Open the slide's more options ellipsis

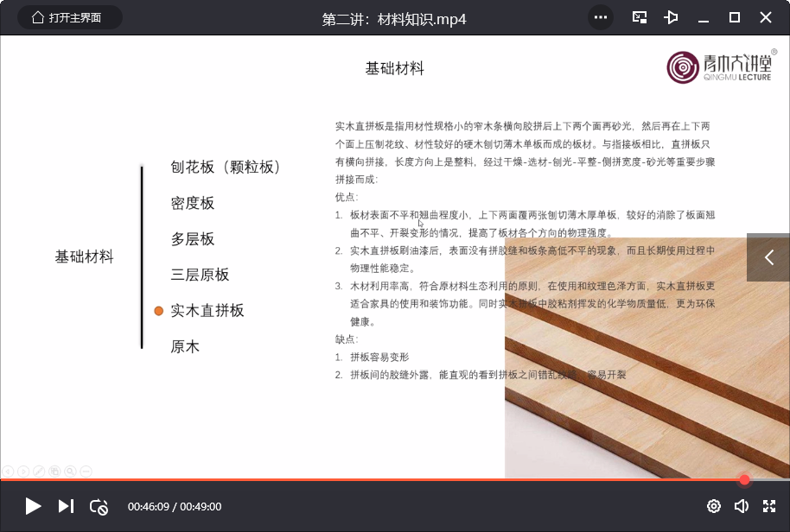coord(85,471)
